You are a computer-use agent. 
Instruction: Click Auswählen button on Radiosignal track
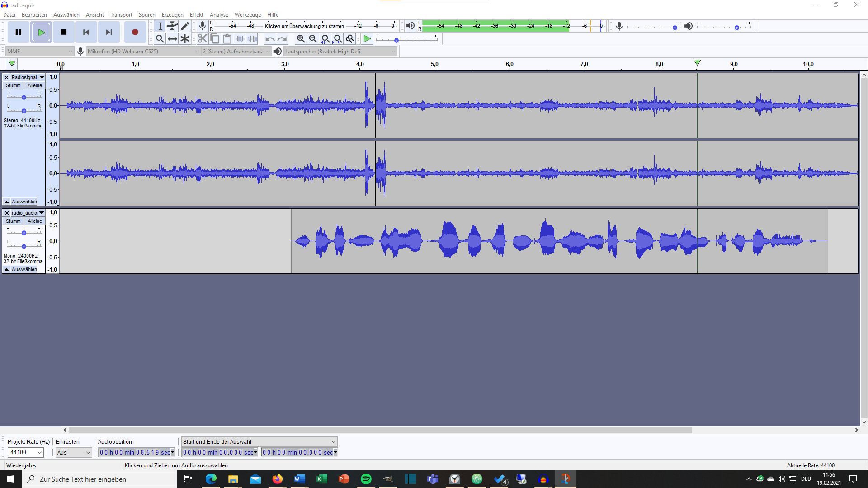(24, 202)
